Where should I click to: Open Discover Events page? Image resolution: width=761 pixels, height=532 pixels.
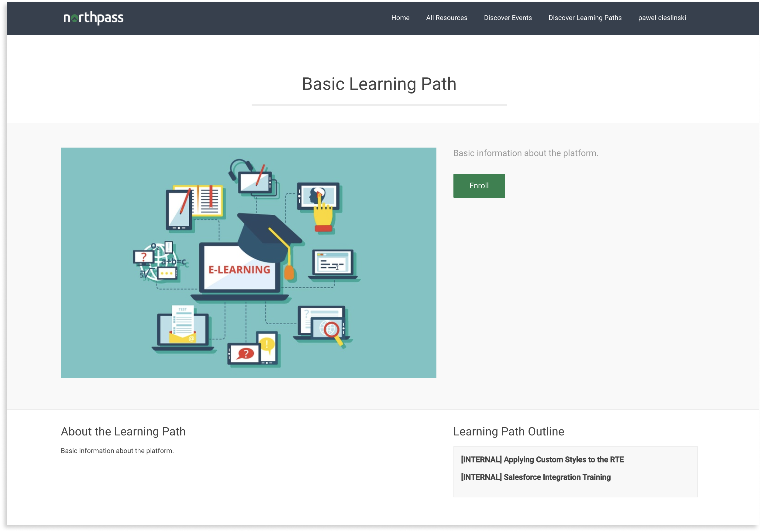click(x=508, y=18)
